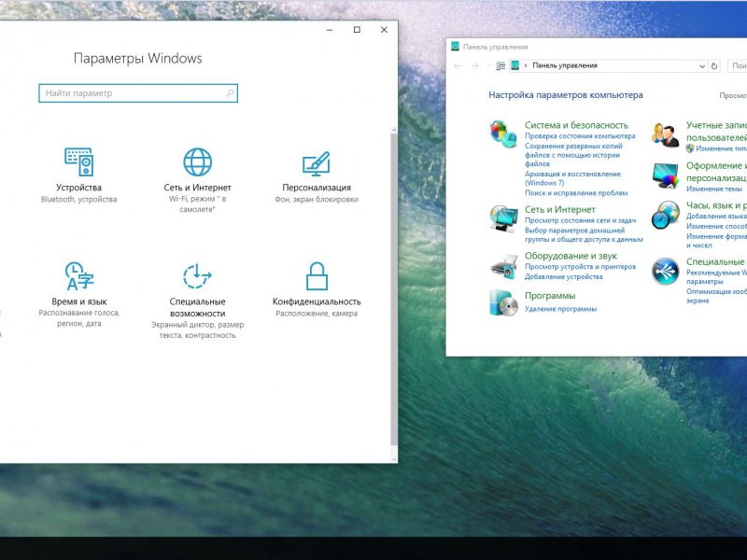Open Сохранение резервных копий файлов link
The width and height of the screenshot is (747, 560).
[573, 155]
